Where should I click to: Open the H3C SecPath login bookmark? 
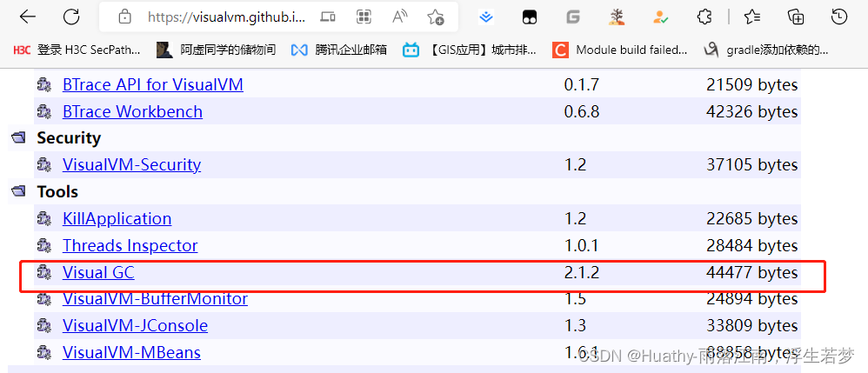(x=77, y=50)
